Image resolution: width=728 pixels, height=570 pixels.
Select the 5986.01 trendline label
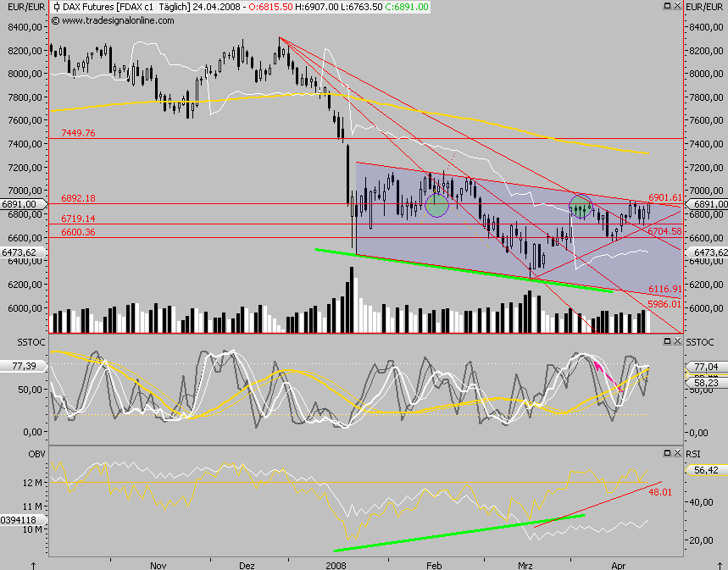[664, 304]
